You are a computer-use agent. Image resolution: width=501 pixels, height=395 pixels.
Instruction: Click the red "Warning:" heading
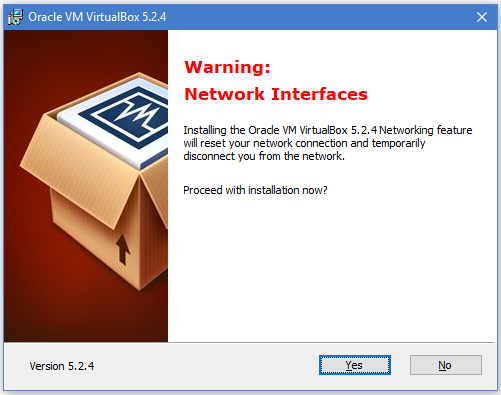tap(227, 67)
